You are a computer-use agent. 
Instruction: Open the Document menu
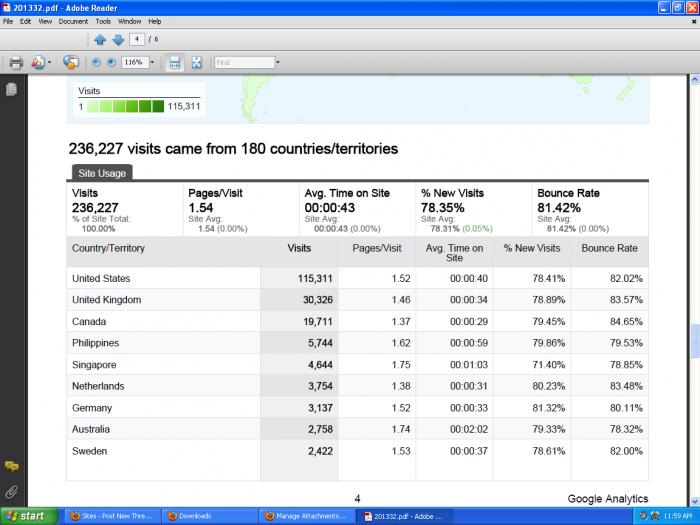coord(73,21)
